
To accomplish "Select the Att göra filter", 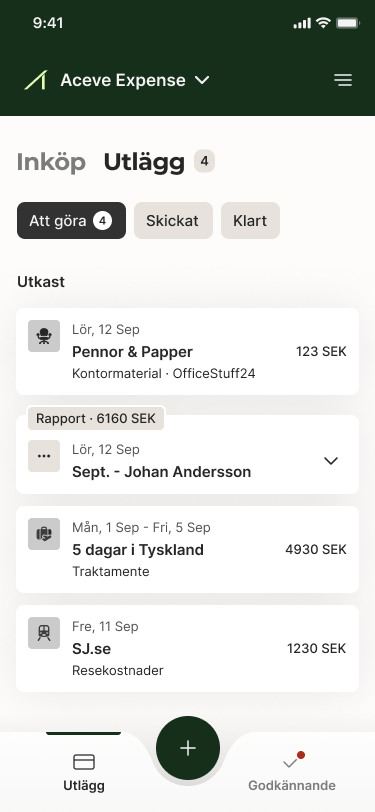I will click(71, 221).
